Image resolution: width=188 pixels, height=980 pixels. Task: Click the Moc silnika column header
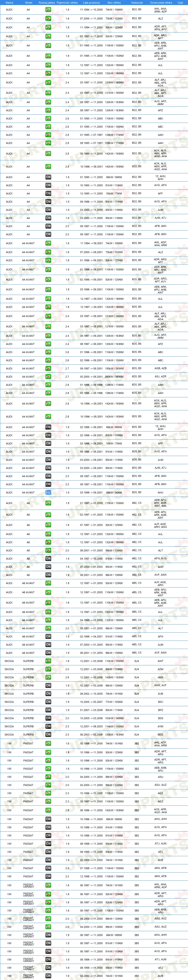point(114,2)
